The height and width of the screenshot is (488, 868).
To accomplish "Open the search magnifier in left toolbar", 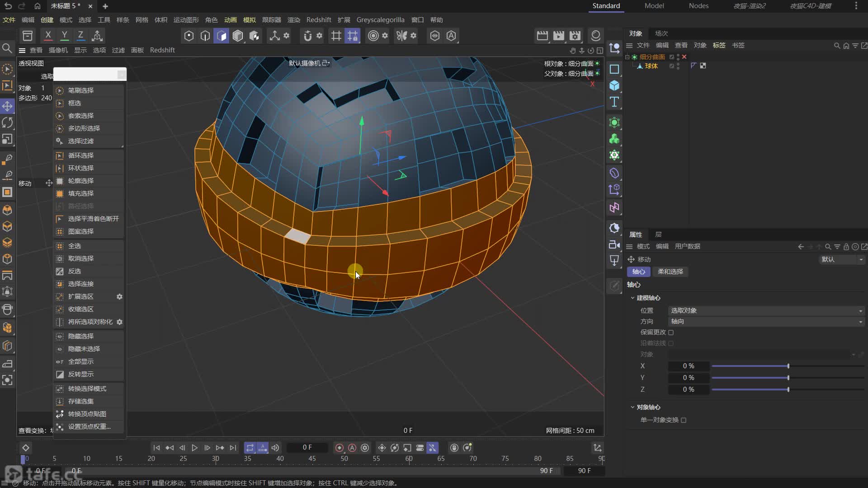I will (7, 48).
